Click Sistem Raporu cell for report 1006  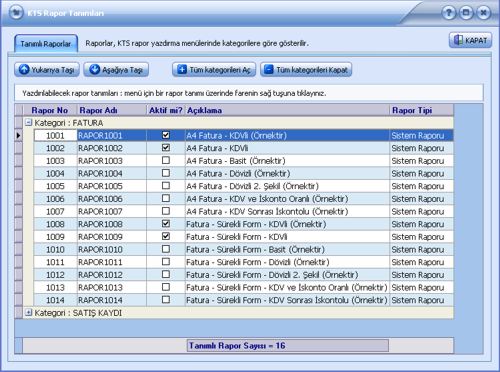click(421, 199)
